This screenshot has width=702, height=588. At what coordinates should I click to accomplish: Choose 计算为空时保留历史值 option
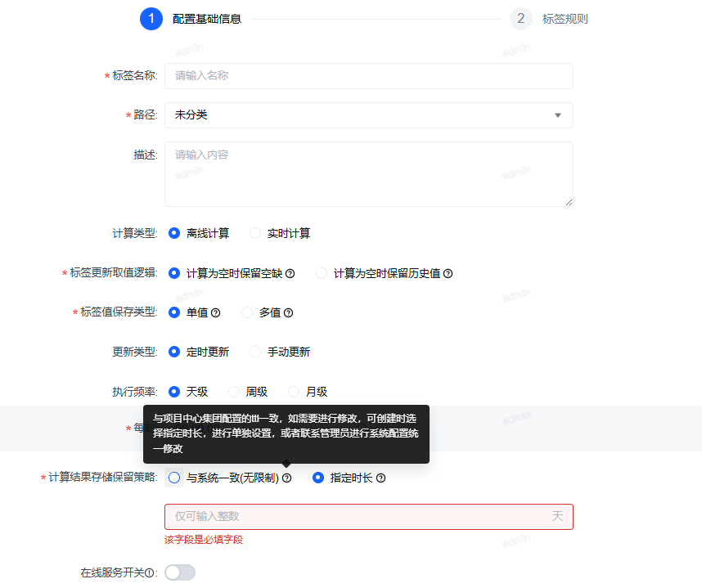(x=322, y=273)
